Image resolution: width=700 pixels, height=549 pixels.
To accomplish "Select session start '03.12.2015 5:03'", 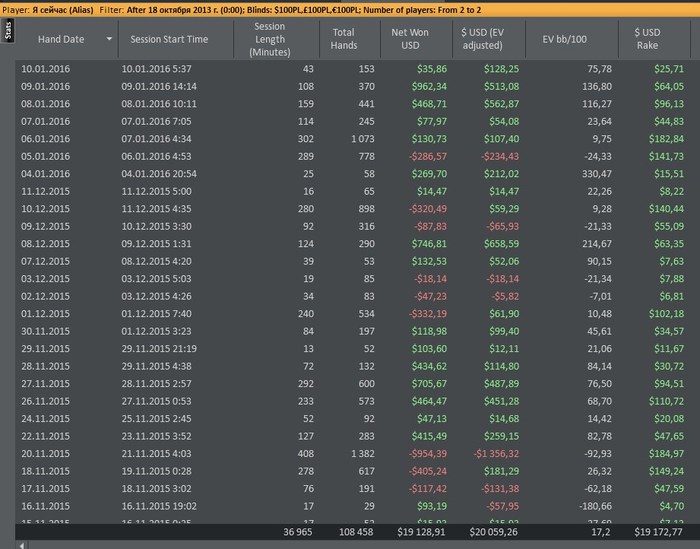I will point(157,279).
